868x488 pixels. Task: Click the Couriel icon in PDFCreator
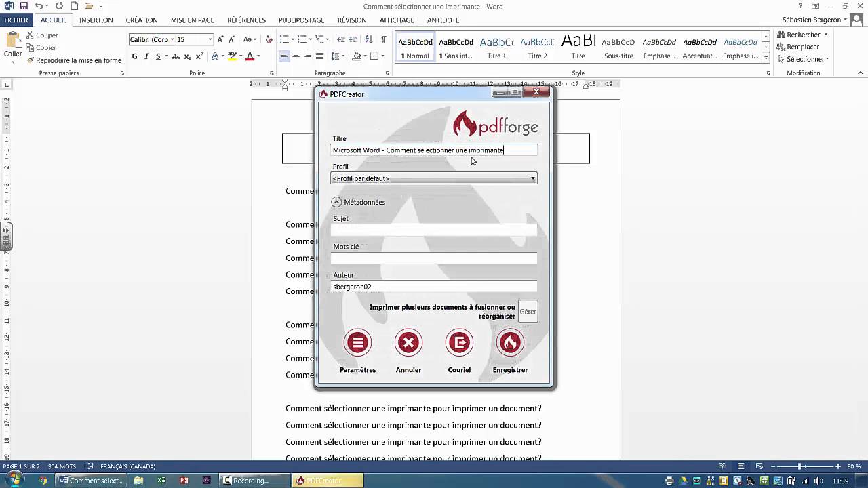coord(459,343)
